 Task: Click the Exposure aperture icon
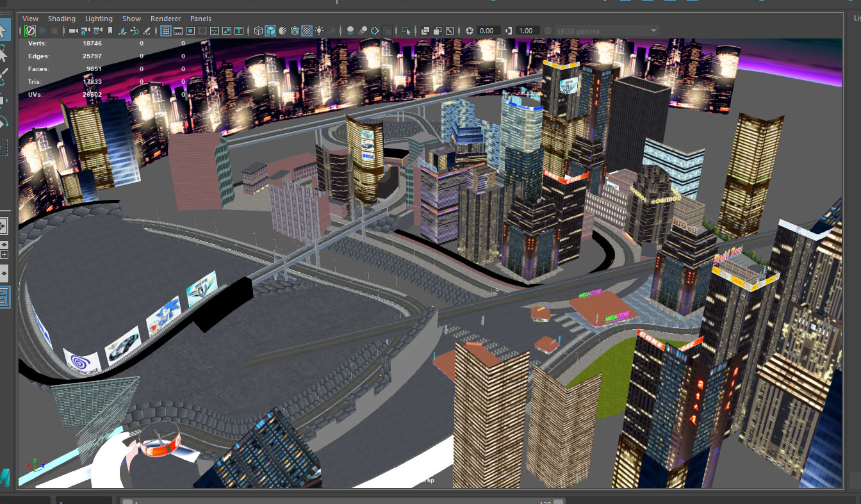[469, 31]
